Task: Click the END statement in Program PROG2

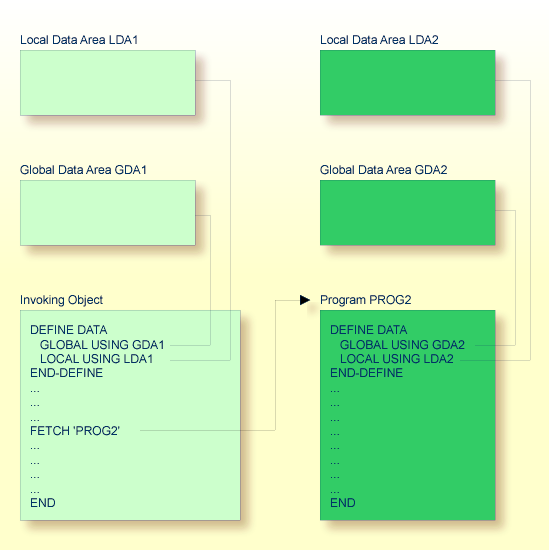Action: point(343,503)
